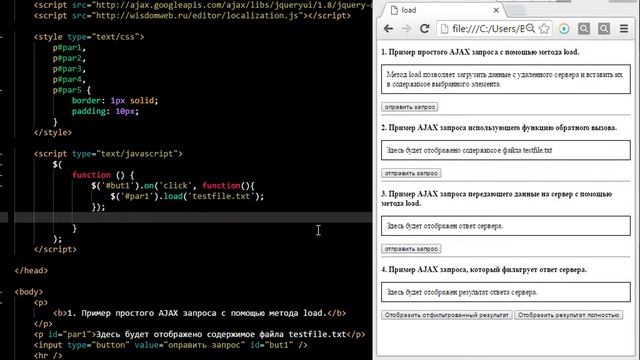Reload the page with the refresh icon
Screen dimensions: 640x360
point(424,29)
